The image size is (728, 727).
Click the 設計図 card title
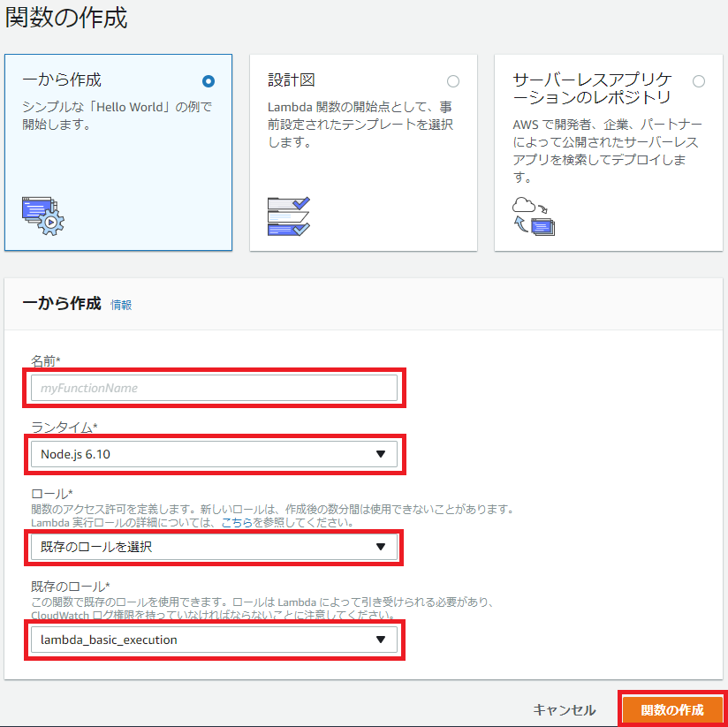point(292,80)
